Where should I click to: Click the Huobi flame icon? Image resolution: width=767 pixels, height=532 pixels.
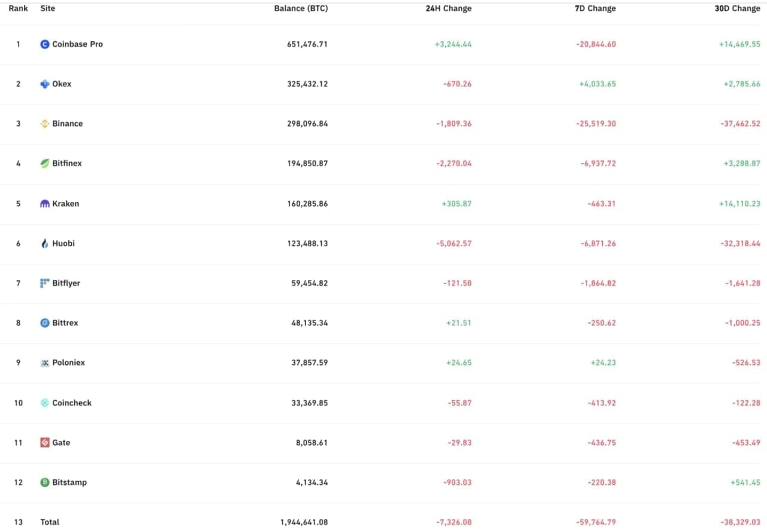tap(45, 243)
